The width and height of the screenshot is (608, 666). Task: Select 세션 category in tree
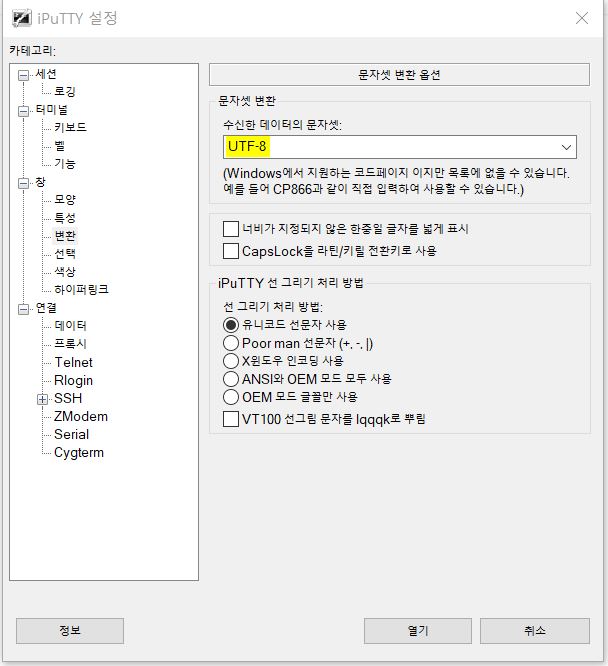click(46, 74)
